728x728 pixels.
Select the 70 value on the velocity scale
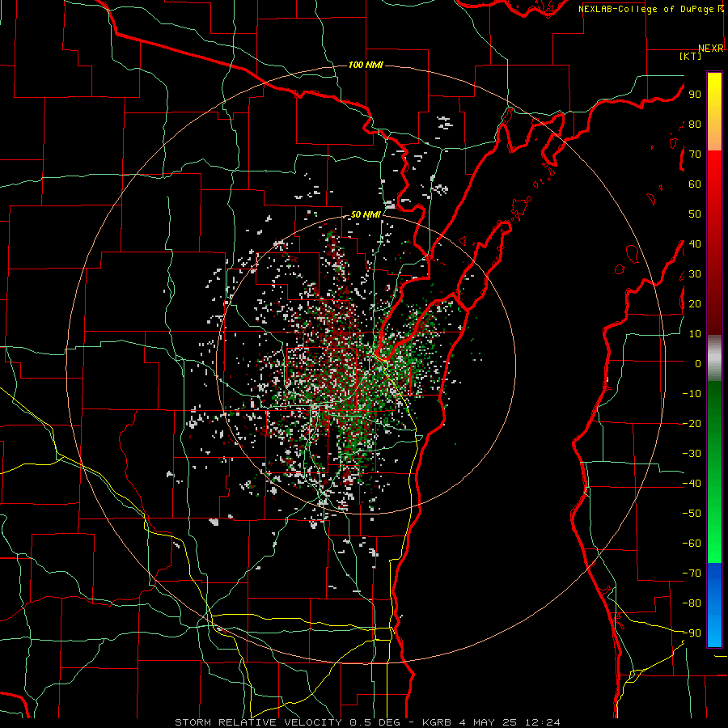695,154
